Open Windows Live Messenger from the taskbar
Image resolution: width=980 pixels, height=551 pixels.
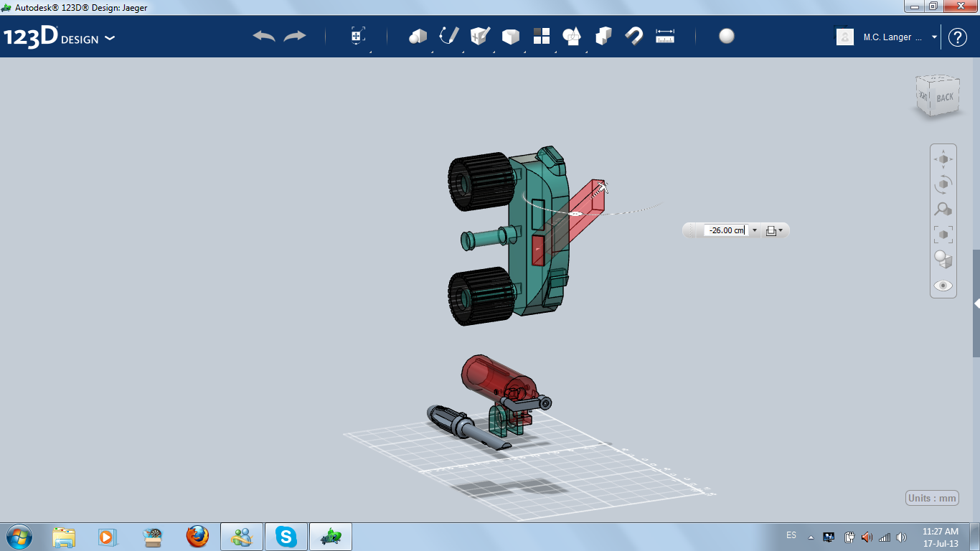pos(242,537)
